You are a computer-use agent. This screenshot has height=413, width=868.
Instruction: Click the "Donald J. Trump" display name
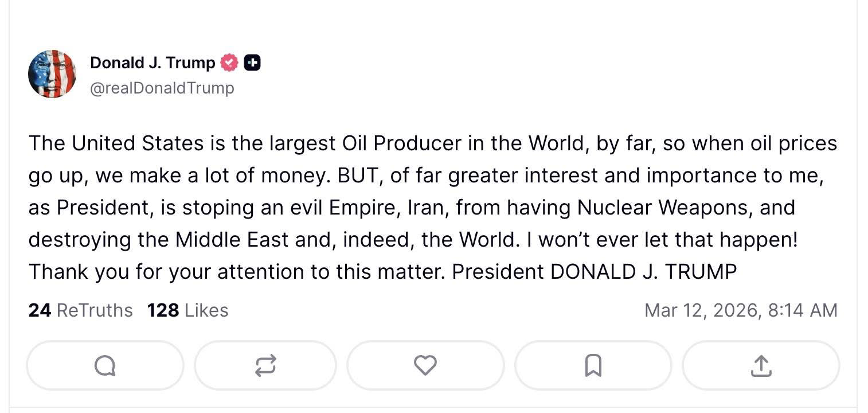151,63
